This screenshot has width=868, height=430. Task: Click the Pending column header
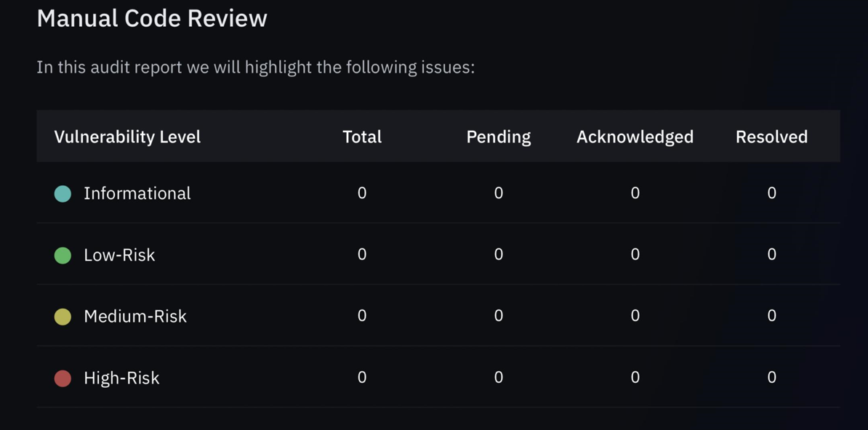click(498, 137)
